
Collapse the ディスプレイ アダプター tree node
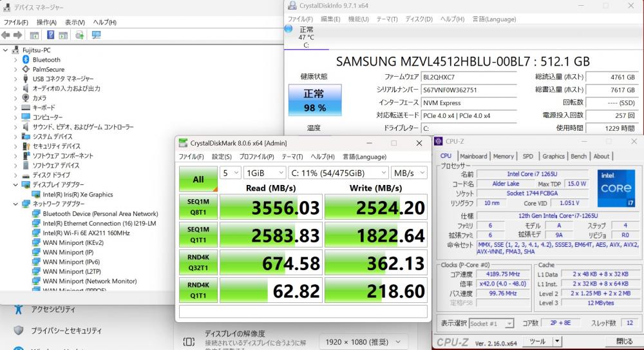click(x=15, y=185)
